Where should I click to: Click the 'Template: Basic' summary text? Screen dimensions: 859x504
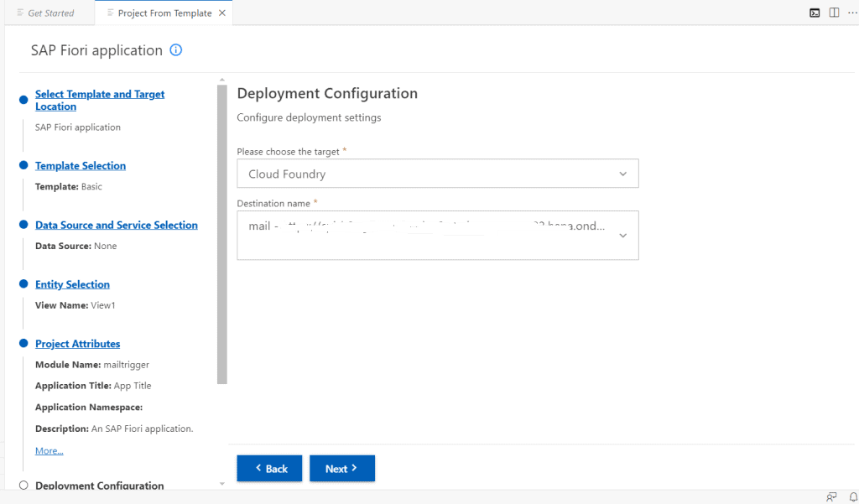pyautogui.click(x=69, y=187)
